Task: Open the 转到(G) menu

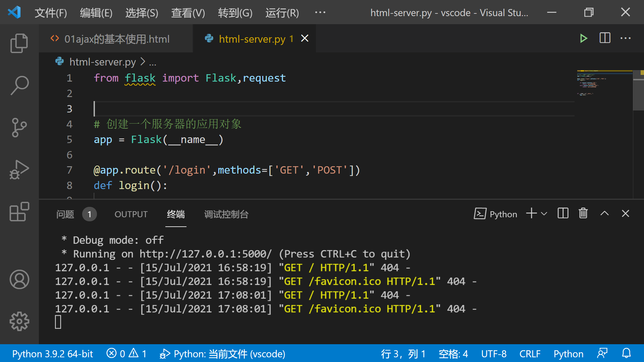Action: [x=235, y=13]
